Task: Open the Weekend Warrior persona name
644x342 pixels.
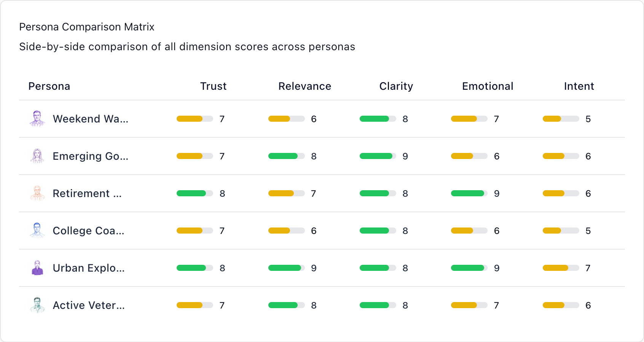Action: 91,119
